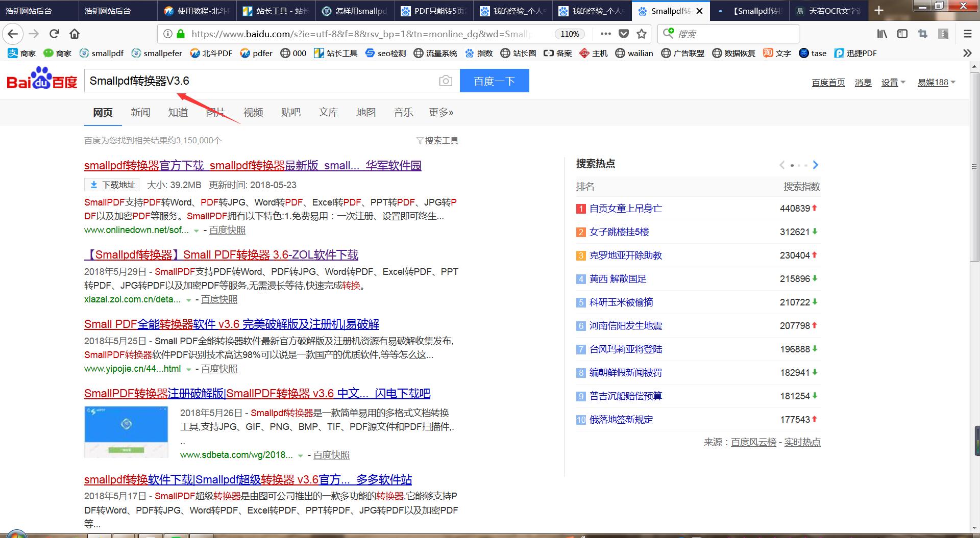Switch to the 视频 search tab
The height and width of the screenshot is (538, 980).
point(253,113)
